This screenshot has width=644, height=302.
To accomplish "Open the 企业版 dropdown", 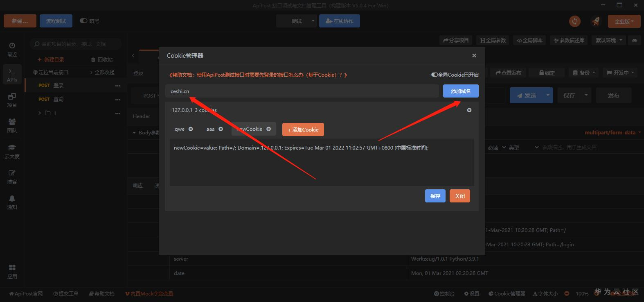I will (624, 21).
